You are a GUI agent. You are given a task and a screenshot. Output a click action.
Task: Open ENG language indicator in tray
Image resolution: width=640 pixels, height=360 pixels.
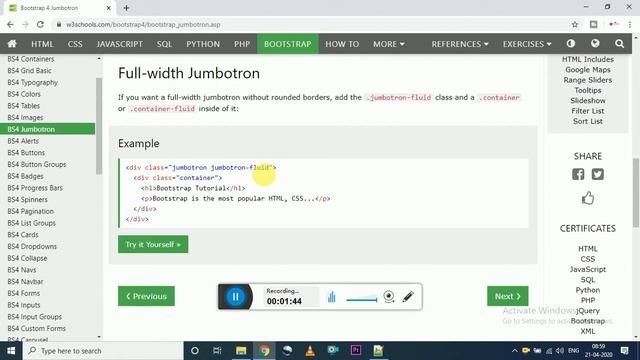573,351
